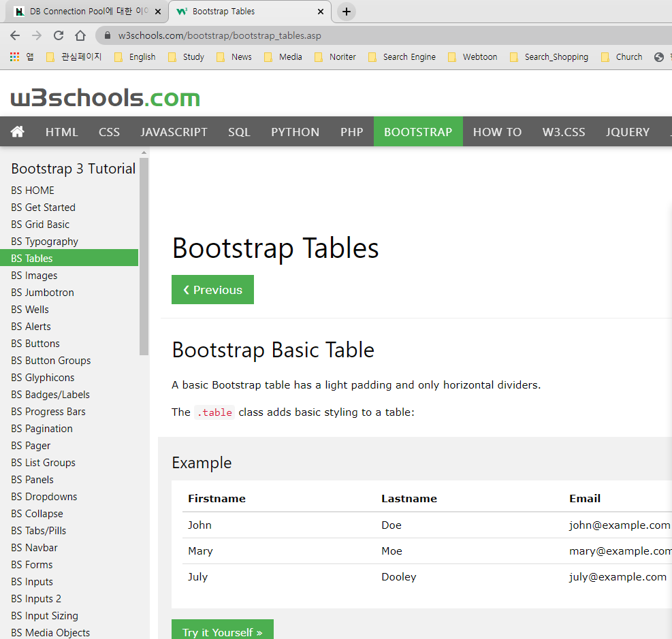
Task: Open BS Alerts sidebar link
Action: click(x=69, y=327)
